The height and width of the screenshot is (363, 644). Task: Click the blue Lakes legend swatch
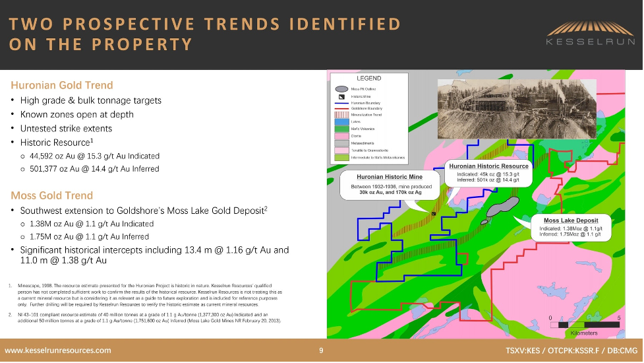pyautogui.click(x=341, y=121)
